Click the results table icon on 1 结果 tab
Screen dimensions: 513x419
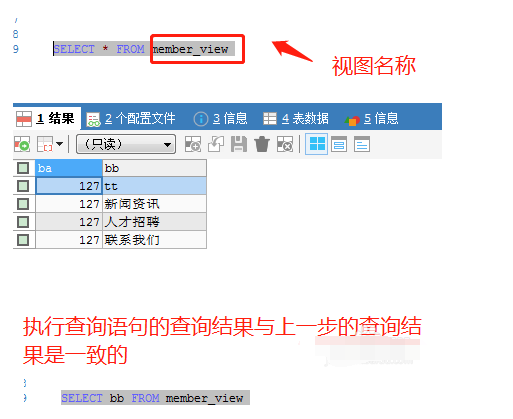tap(24, 119)
